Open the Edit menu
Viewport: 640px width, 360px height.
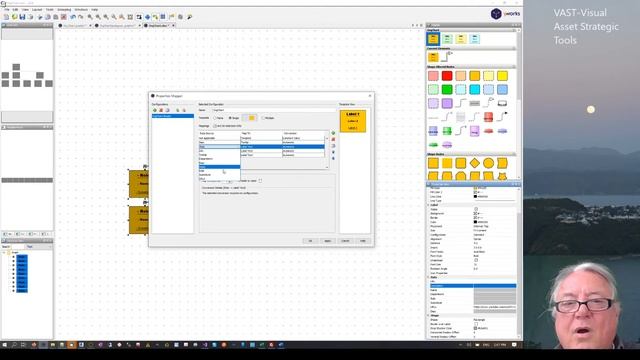[16, 9]
